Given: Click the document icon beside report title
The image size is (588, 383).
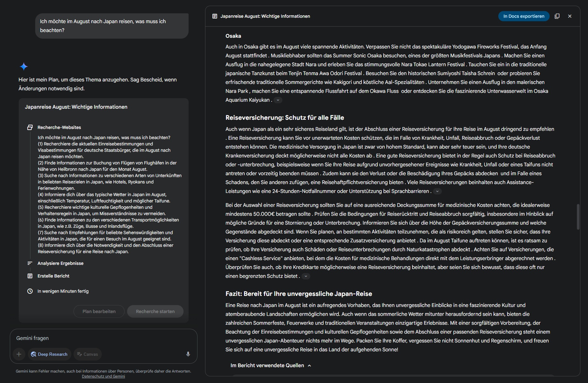Looking at the screenshot, I should pos(215,16).
